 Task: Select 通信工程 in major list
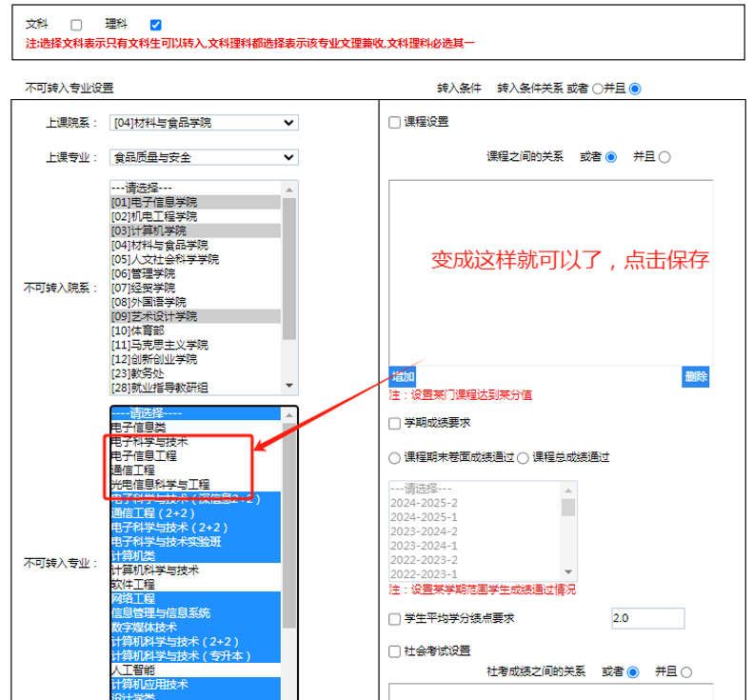coord(195,470)
